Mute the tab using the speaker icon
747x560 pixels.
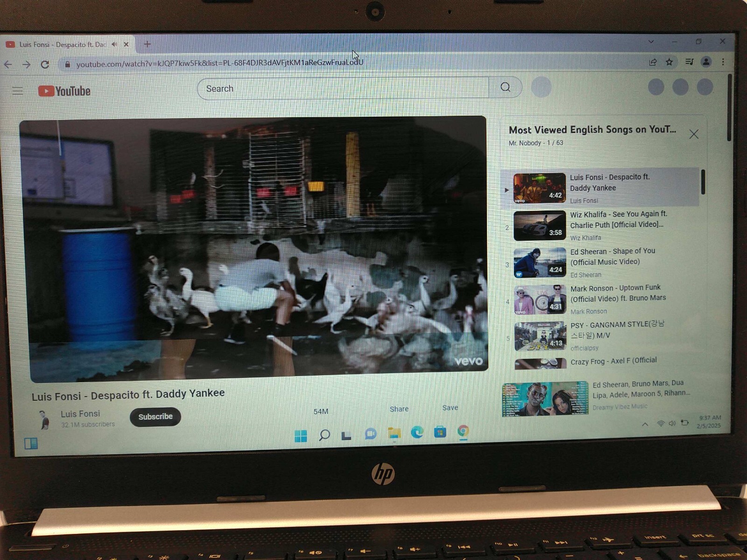pos(114,44)
